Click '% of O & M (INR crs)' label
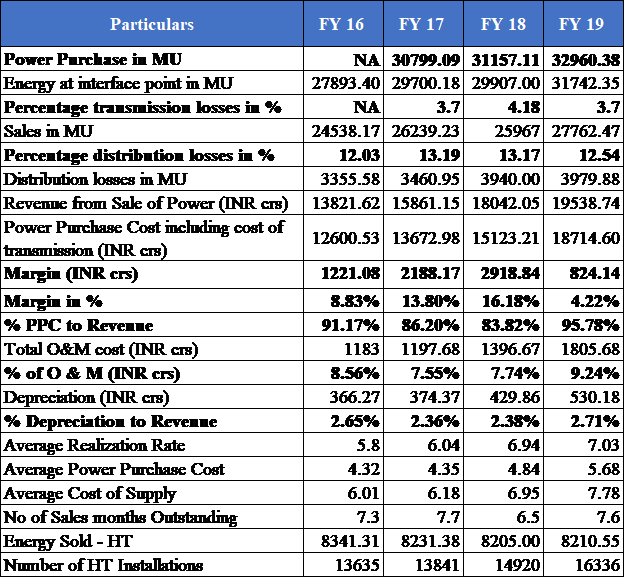The image size is (625, 578). pos(92,374)
